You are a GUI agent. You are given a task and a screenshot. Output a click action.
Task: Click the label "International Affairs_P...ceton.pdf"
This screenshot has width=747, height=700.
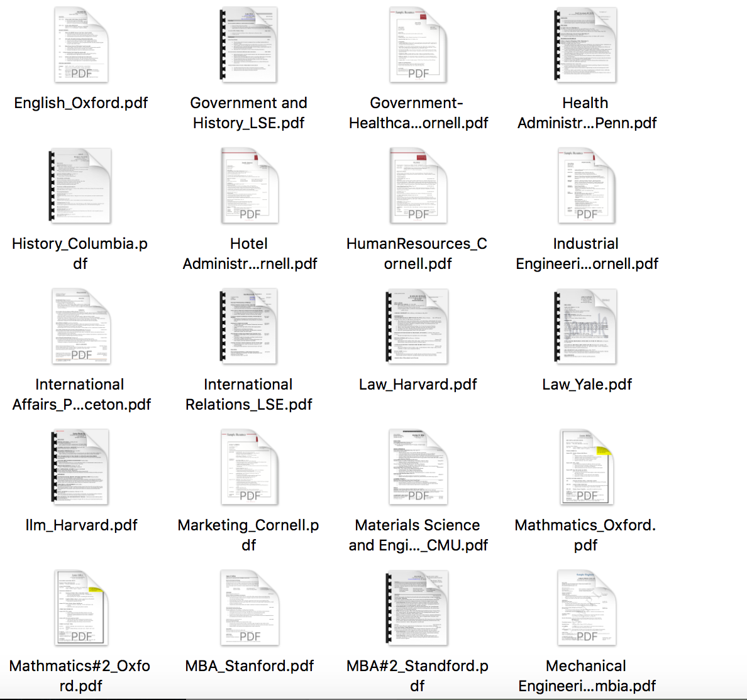pos(81,394)
